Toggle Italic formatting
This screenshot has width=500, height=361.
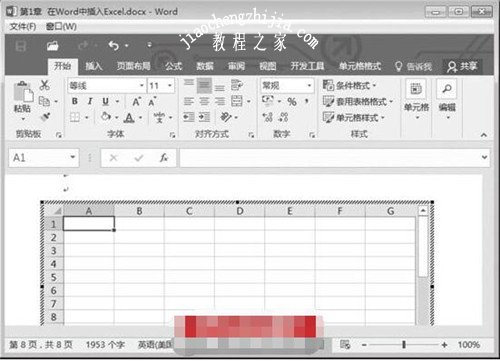click(x=90, y=101)
